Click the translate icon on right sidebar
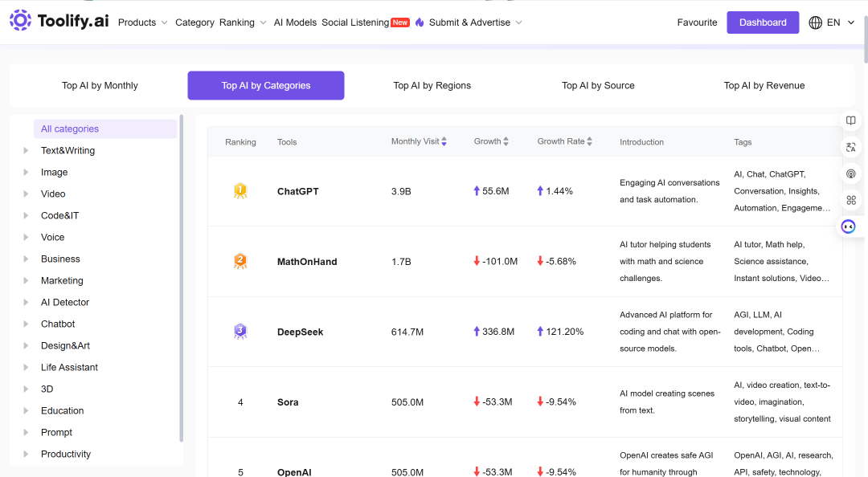Viewport: 868px width, 477px height. pos(851,147)
